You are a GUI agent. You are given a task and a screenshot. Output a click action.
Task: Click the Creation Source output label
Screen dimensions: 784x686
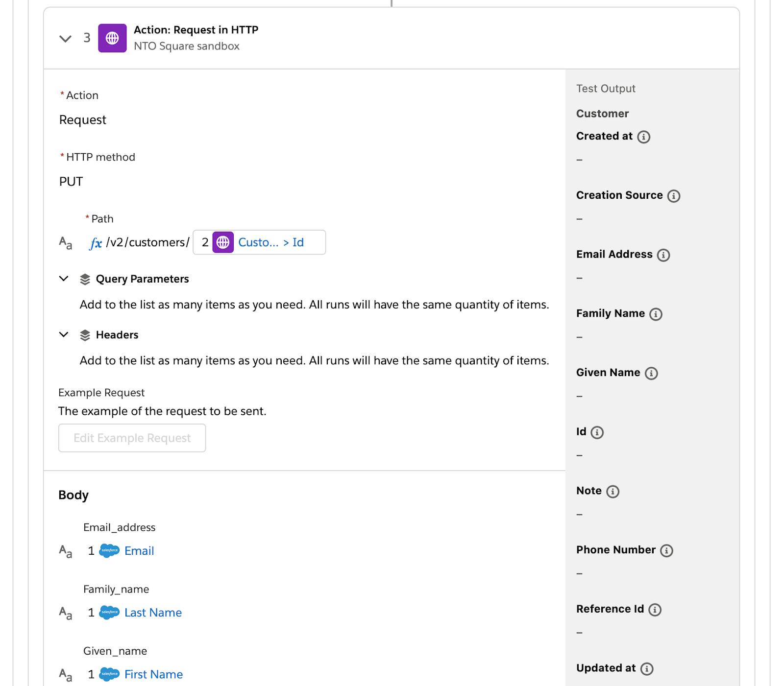pyautogui.click(x=619, y=195)
